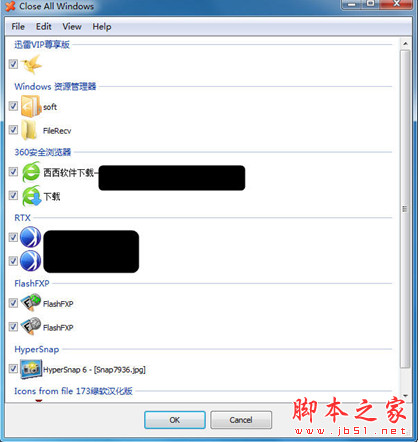Click the scrollbar down arrow
Screen dimensions: 418x442
(405, 396)
